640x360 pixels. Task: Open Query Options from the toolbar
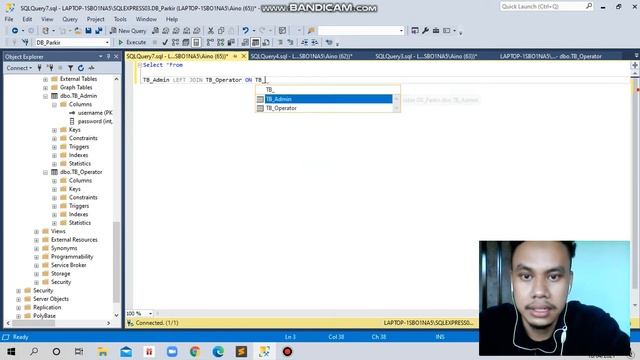(186, 42)
